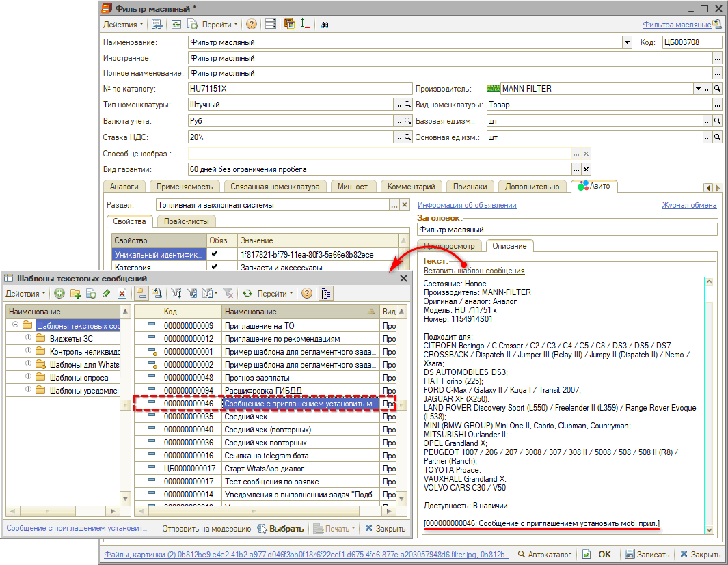This screenshot has width=728, height=565.
Task: Open the Наименование field dropdown arrow
Action: (627, 42)
